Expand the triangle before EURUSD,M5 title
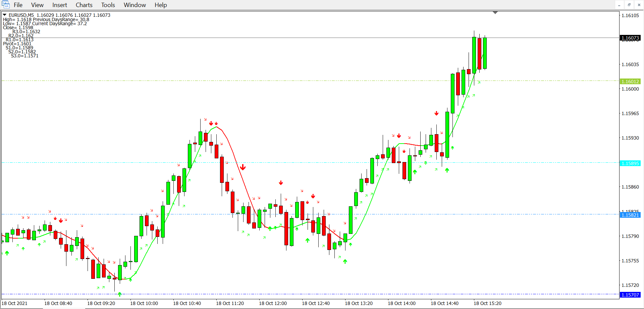The width and height of the screenshot is (644, 309). coord(5,15)
